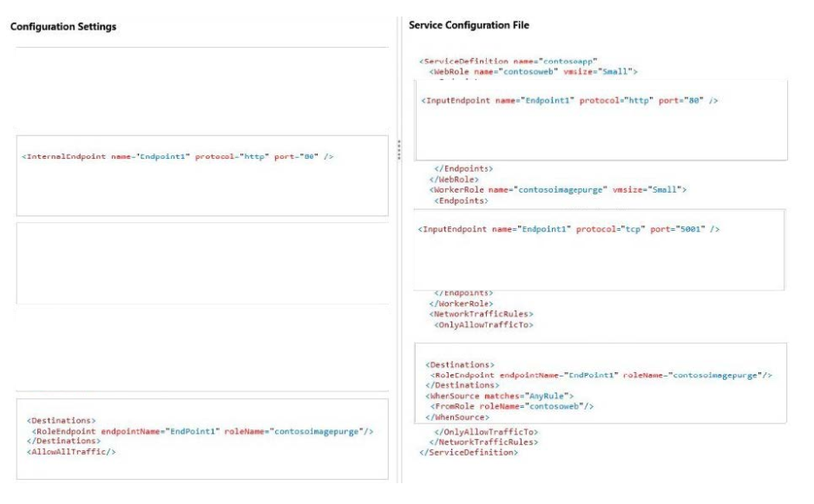Click the Configuration Settings heading
The height and width of the screenshot is (504, 814).
[x=63, y=27]
